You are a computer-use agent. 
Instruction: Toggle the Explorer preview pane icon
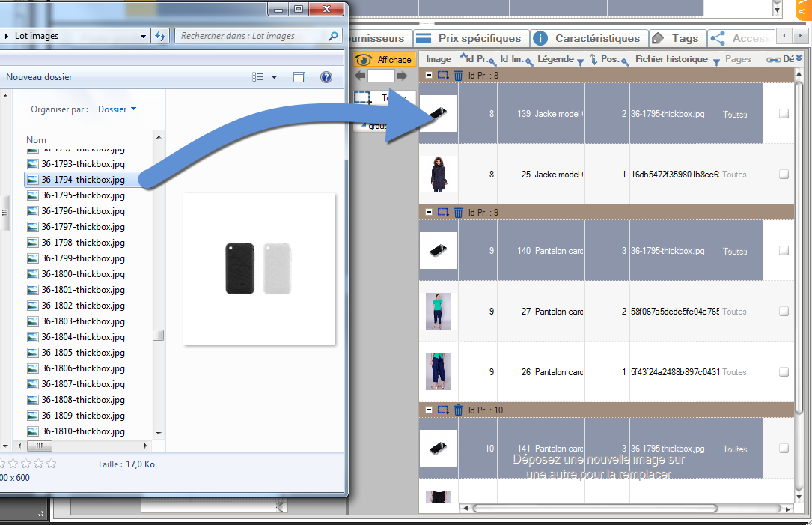coord(299,77)
